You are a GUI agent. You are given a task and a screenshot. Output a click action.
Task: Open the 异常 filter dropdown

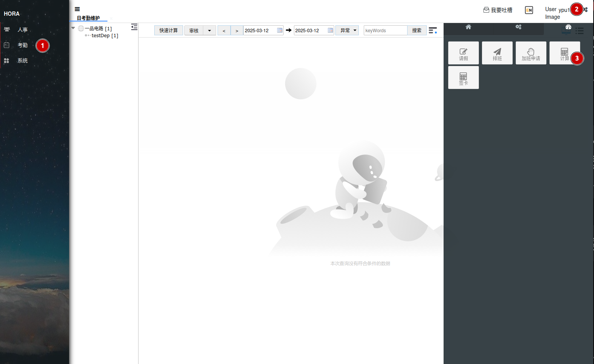[347, 30]
